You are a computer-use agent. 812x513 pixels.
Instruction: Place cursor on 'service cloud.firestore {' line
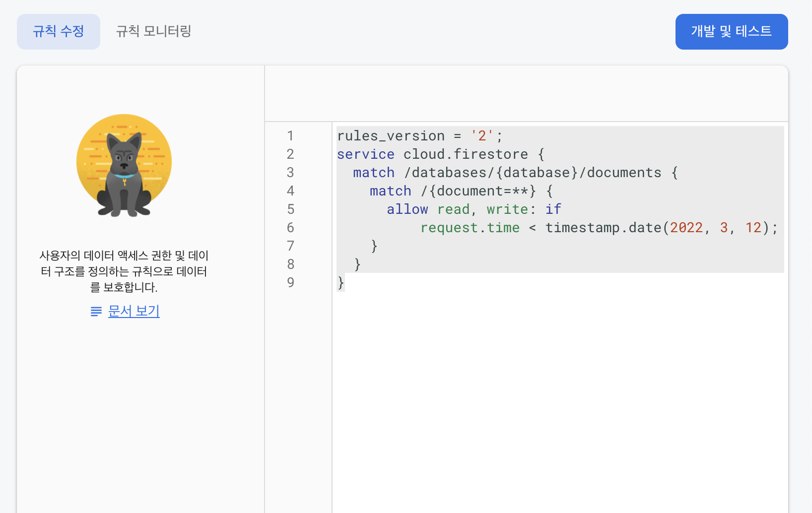tap(441, 154)
